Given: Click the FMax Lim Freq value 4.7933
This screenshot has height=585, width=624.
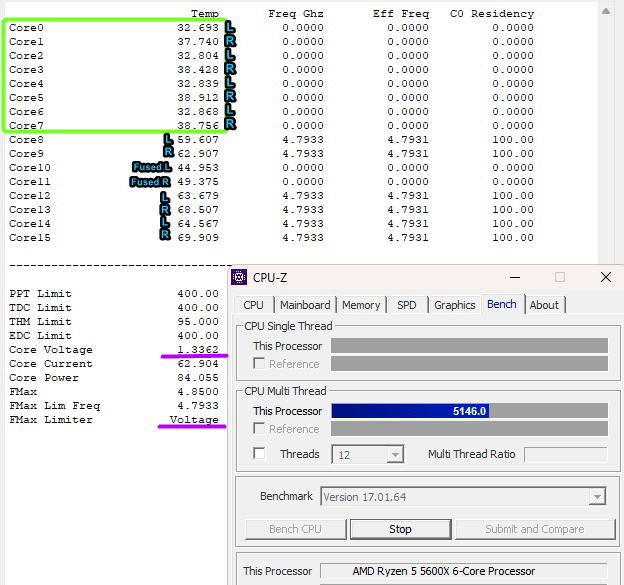Looking at the screenshot, I should pos(198,406).
